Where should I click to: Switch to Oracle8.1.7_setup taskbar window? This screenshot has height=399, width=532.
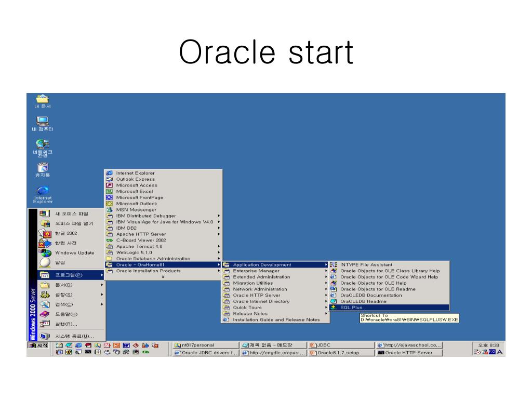coord(341,353)
